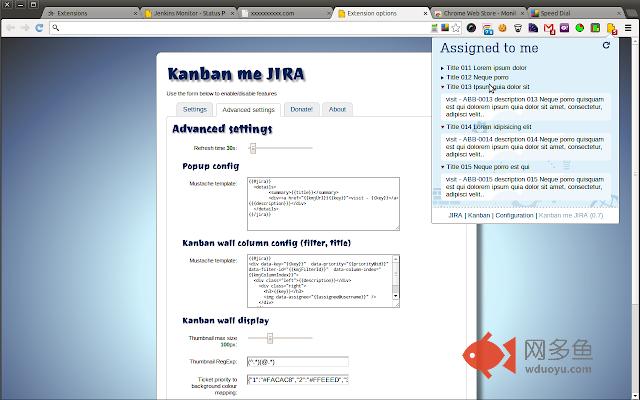Collapse the Title 014 Lorem idipisicing elit item
The width and height of the screenshot is (640, 400).
pyautogui.click(x=486, y=127)
